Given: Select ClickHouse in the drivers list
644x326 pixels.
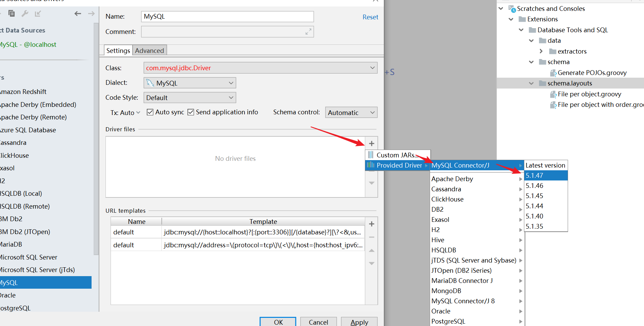Looking at the screenshot, I should pos(14,155).
